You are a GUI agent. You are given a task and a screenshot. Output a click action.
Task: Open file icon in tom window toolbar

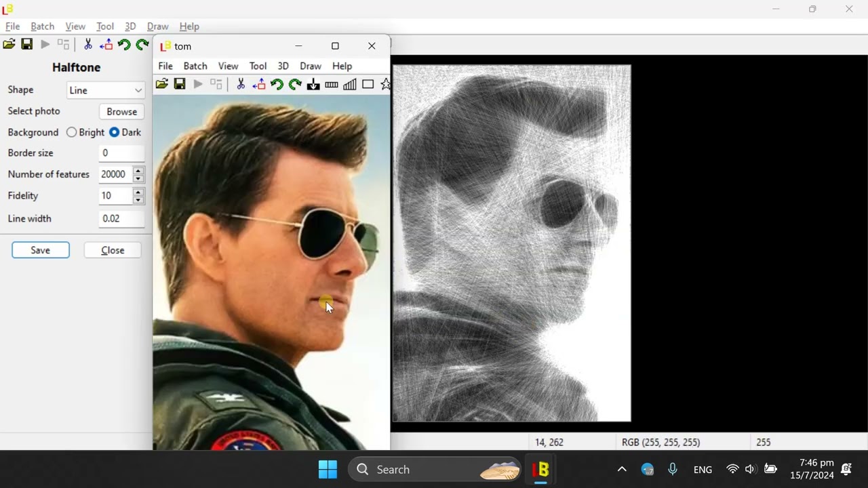(161, 85)
